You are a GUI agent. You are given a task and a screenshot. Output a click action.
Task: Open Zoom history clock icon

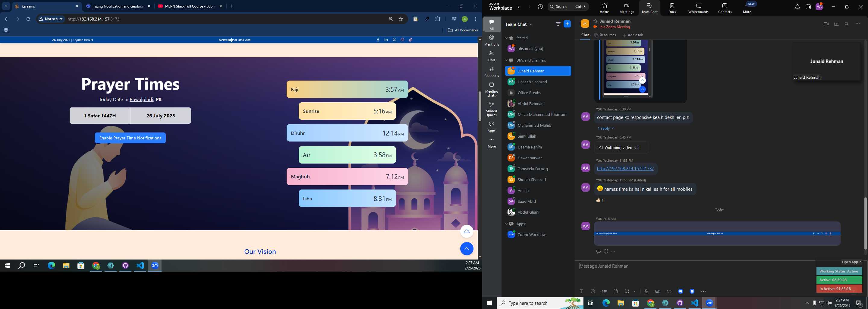[x=540, y=7]
